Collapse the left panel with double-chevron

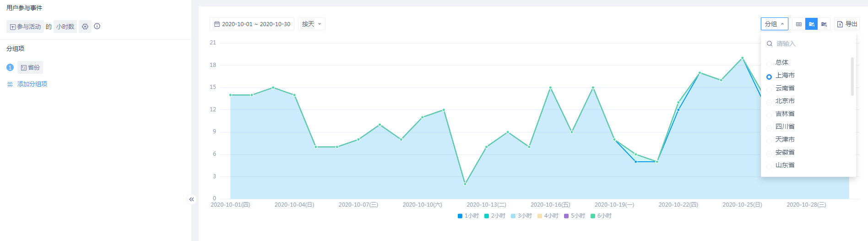tap(191, 199)
